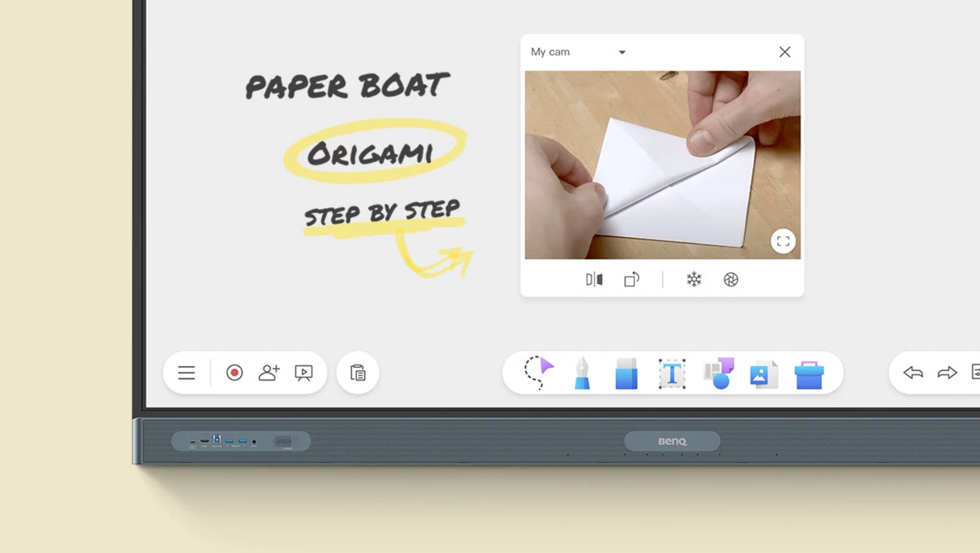Click the camera snapshot button
Image resolution: width=980 pixels, height=553 pixels.
731,279
